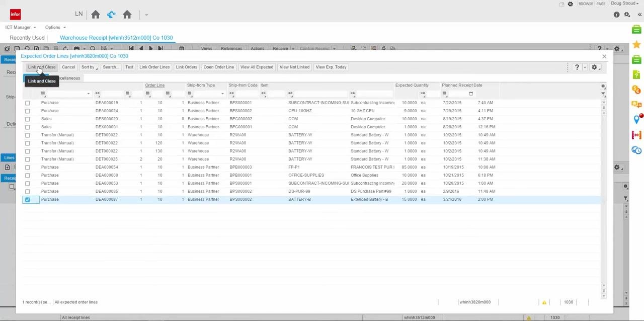
Task: Click the Link and Close button
Action: coord(42,67)
